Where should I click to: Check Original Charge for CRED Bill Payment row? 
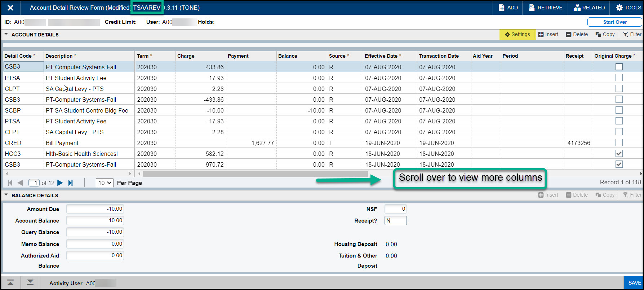pos(619,142)
